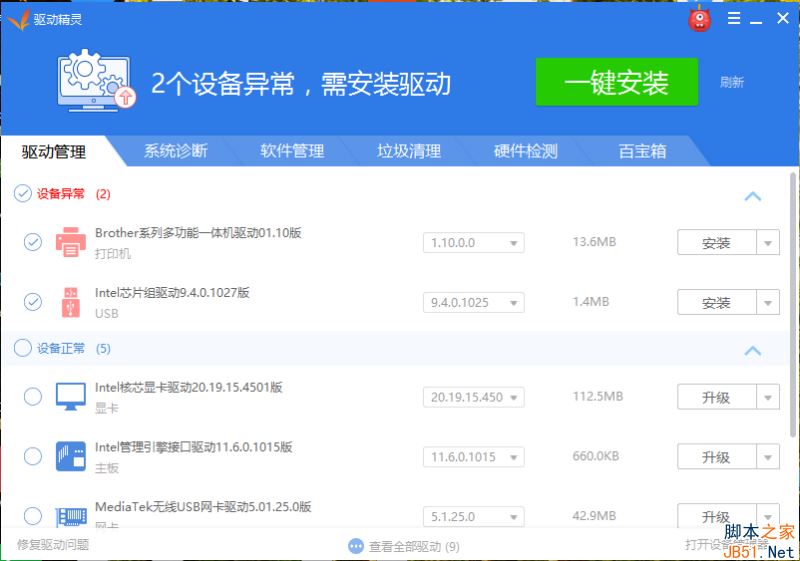Open the 11.6.0.1015 version dropdown

(x=473, y=456)
